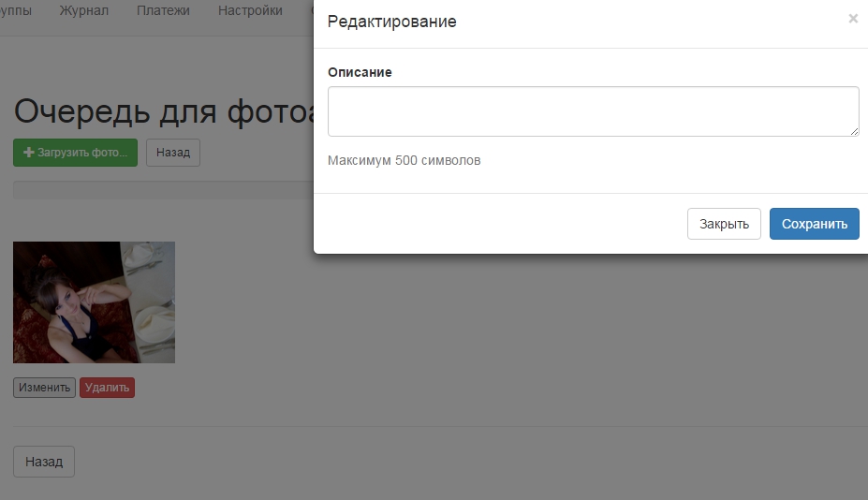Click the Максимум 500 символов hint text

pyautogui.click(x=404, y=160)
